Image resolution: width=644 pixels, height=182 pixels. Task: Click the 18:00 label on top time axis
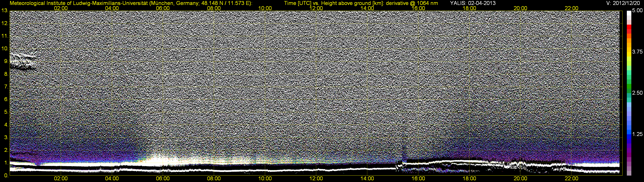[x=469, y=8]
